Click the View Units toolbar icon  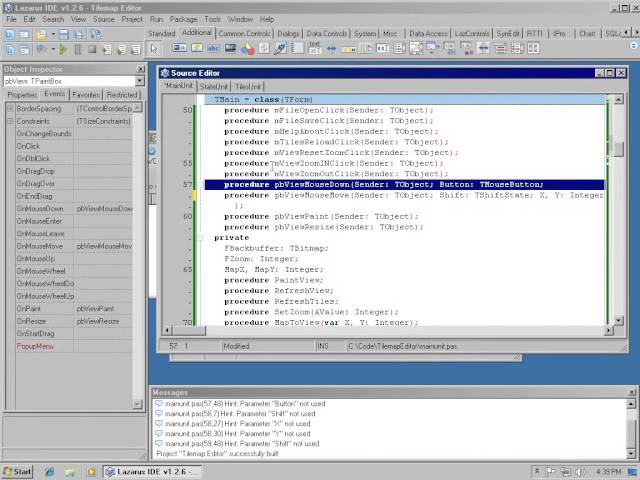[10, 50]
